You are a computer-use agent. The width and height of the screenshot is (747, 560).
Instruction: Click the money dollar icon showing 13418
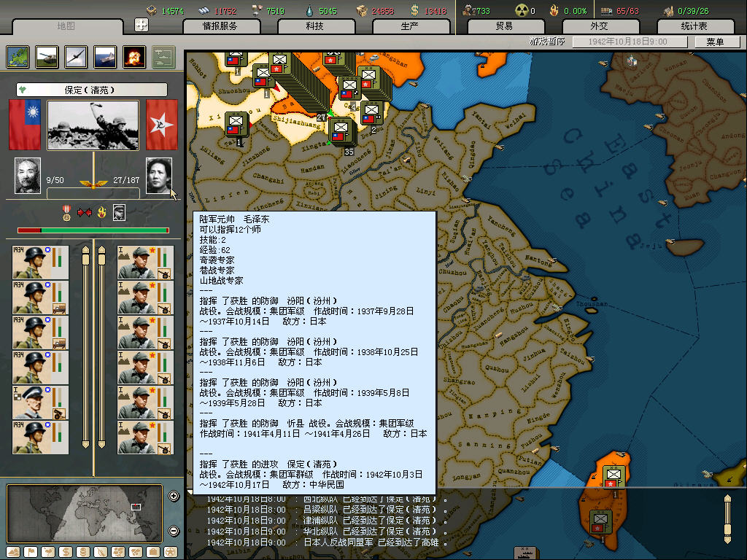click(x=414, y=10)
